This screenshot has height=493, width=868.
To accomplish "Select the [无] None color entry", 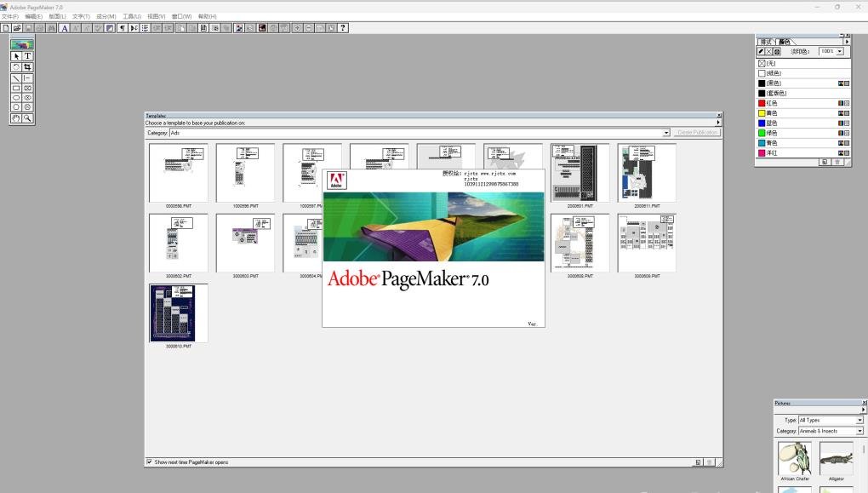I will [x=803, y=63].
